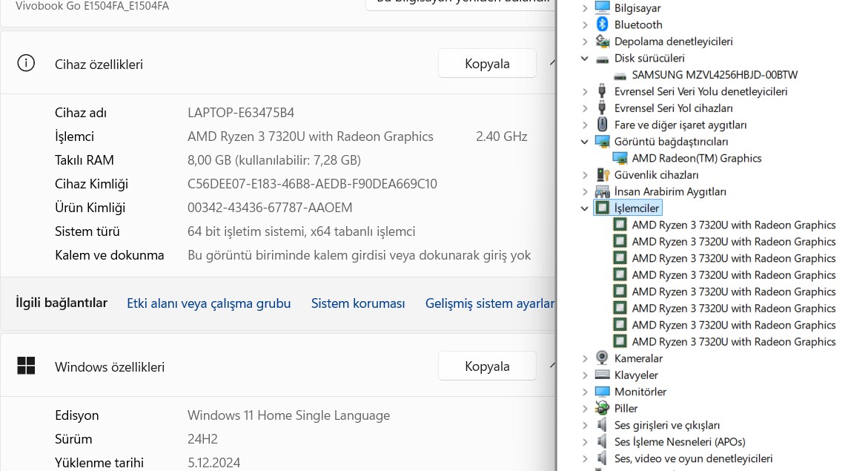Viewport: 868px width, 471px height.
Task: Expand the Bluetooth node
Action: click(x=585, y=25)
